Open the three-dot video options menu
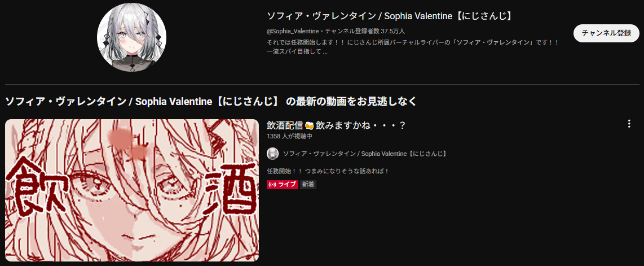This screenshot has width=644, height=266. (629, 124)
